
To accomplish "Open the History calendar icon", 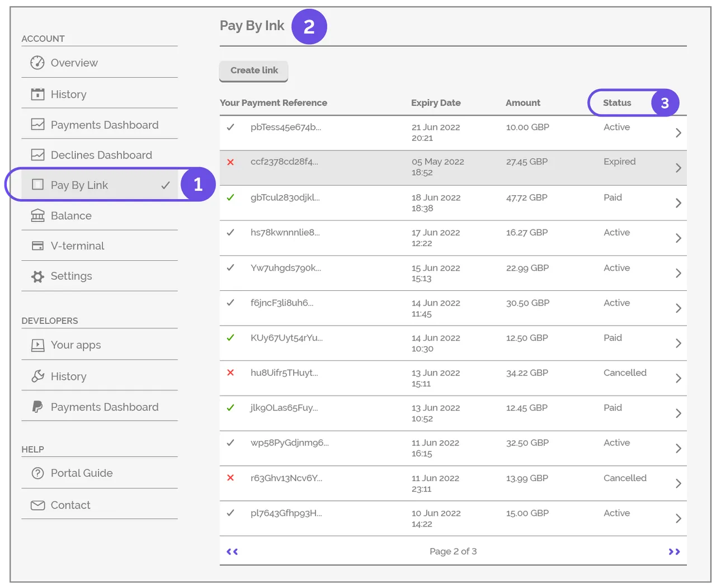I will click(x=37, y=94).
